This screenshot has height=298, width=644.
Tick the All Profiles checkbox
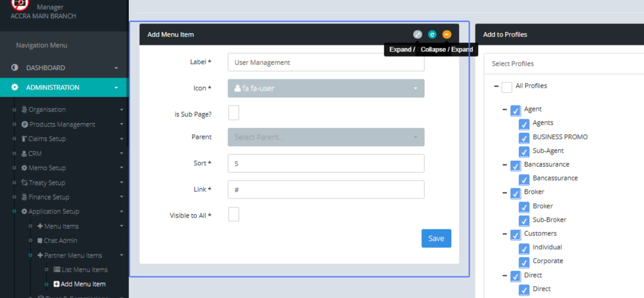[507, 87]
